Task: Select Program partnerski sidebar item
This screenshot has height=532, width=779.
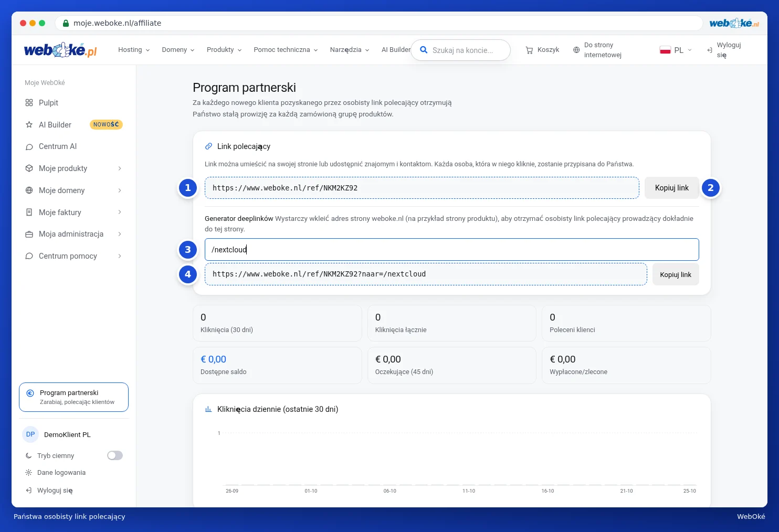Action: 73,397
